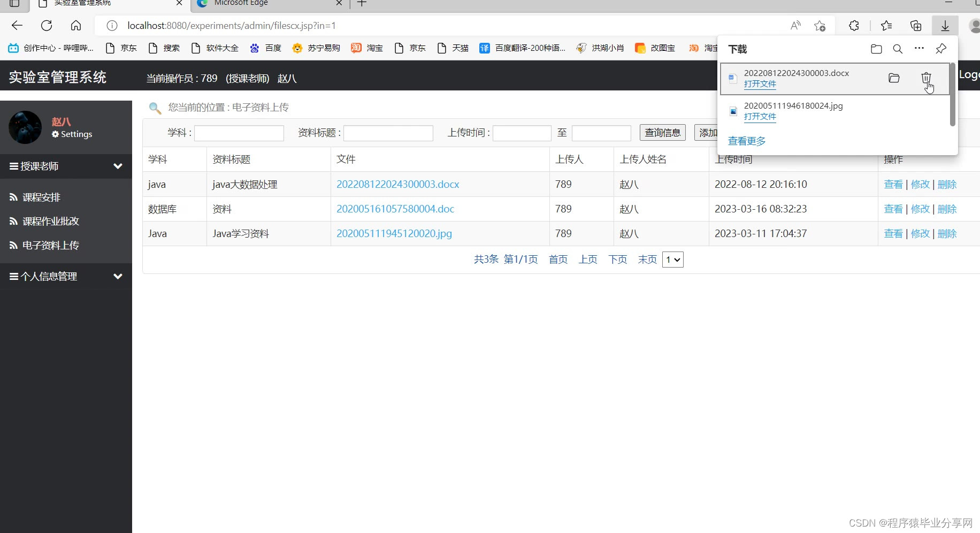Screen dimensions: 980x533
Task: Focus the 学科 search field
Action: (239, 133)
